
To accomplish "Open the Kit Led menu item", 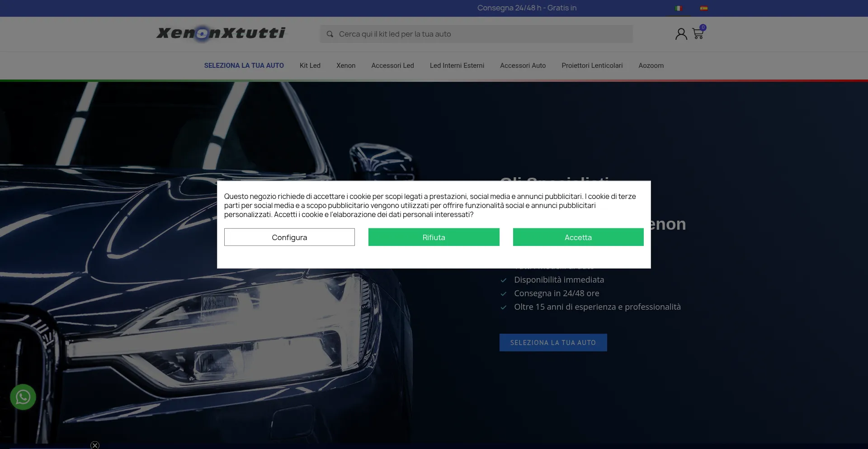I will pos(310,66).
